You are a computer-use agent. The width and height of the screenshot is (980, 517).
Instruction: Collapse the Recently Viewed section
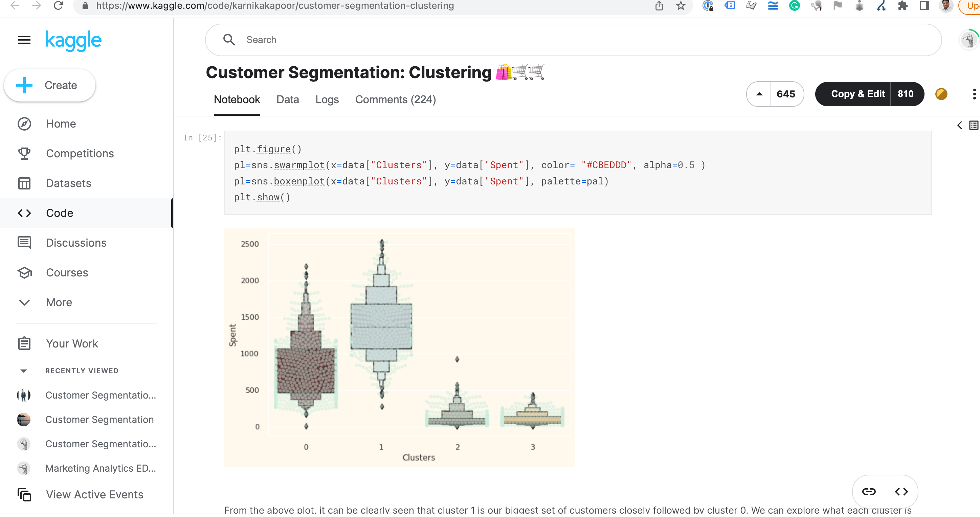24,370
